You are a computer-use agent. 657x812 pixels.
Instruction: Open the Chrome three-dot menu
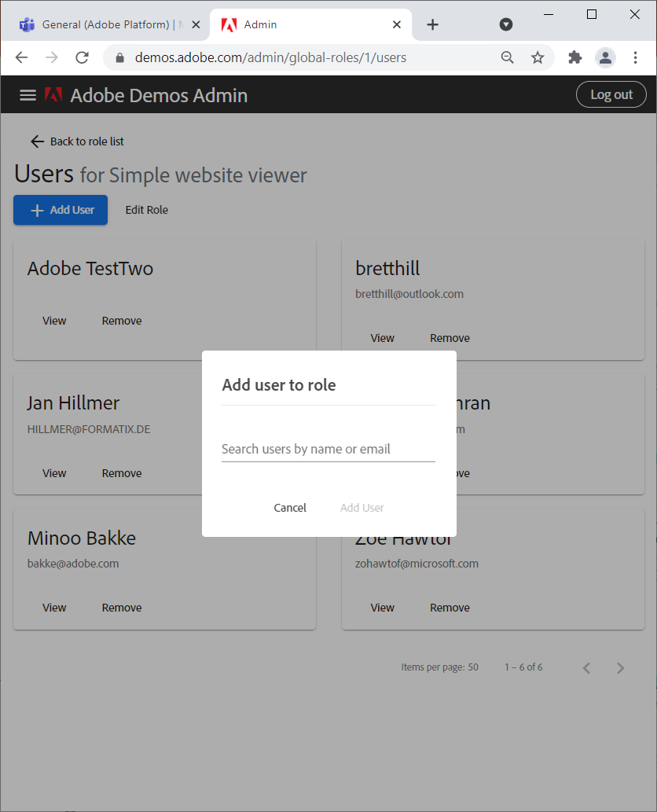point(635,57)
